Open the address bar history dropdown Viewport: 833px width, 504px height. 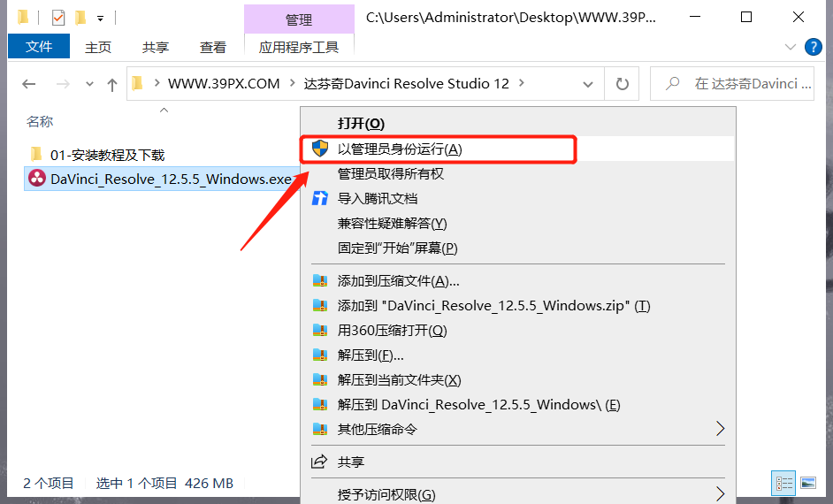(x=587, y=84)
